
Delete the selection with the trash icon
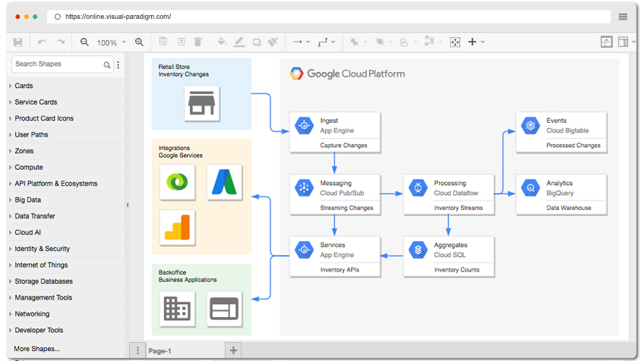[x=197, y=42]
